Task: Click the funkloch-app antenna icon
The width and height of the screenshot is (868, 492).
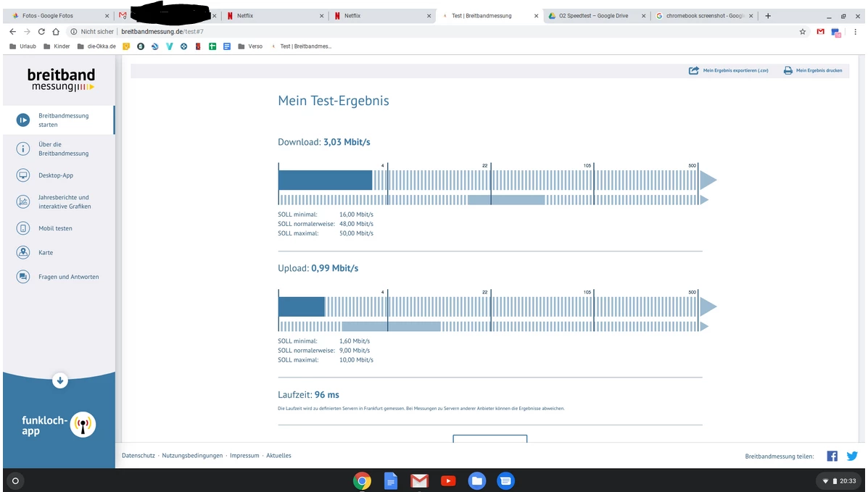Action: (x=83, y=425)
